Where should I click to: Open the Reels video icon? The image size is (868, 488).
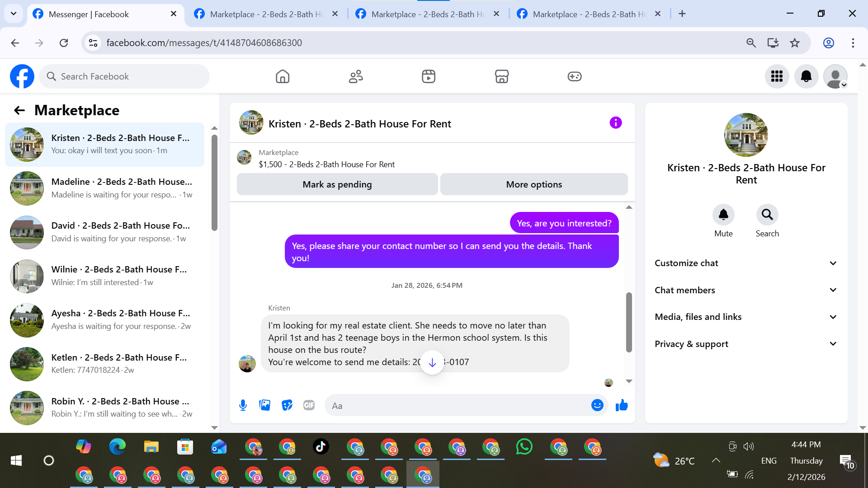(429, 76)
